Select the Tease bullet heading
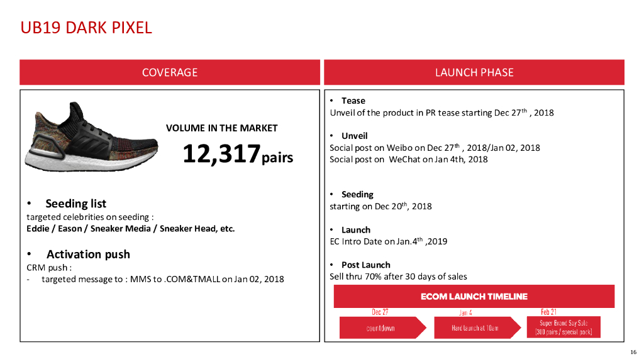This screenshot has width=644, height=362. pos(353,101)
